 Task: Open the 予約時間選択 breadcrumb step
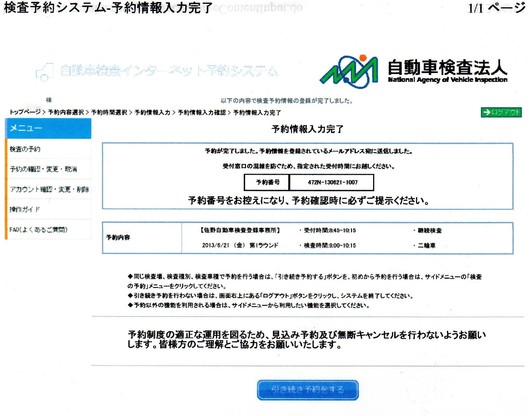coord(109,112)
